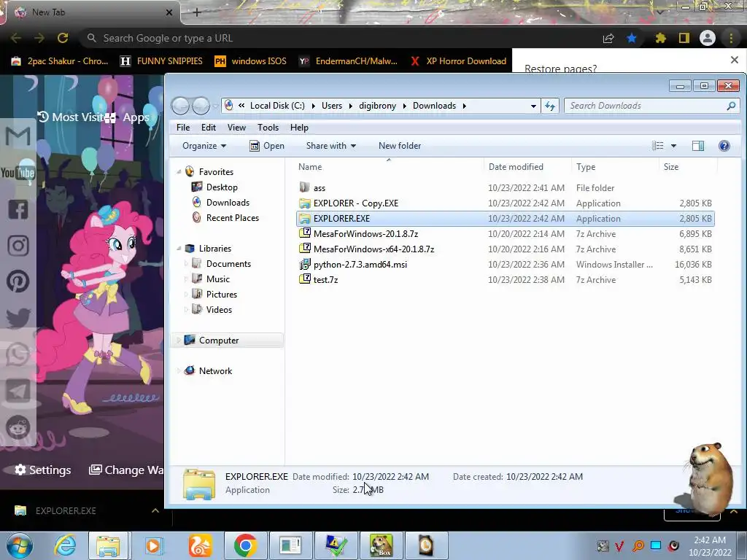Open the windows ISOS bookmark
747x560 pixels.
251,61
